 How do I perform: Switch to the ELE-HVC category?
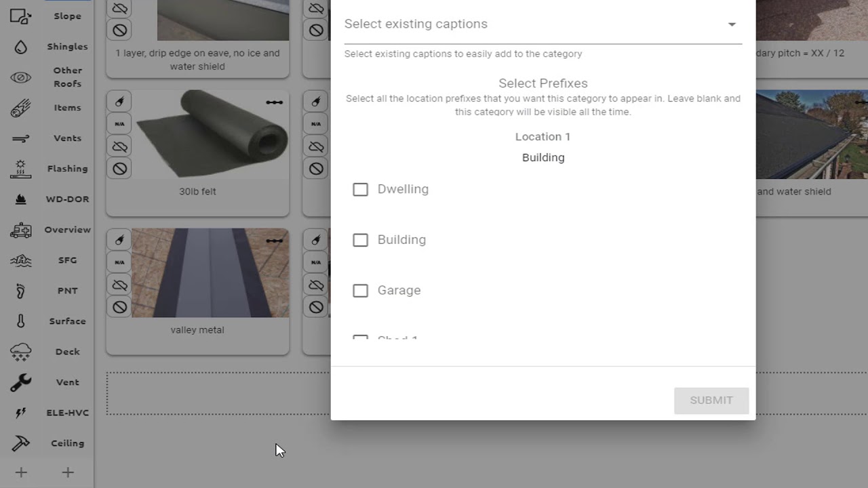coord(67,413)
